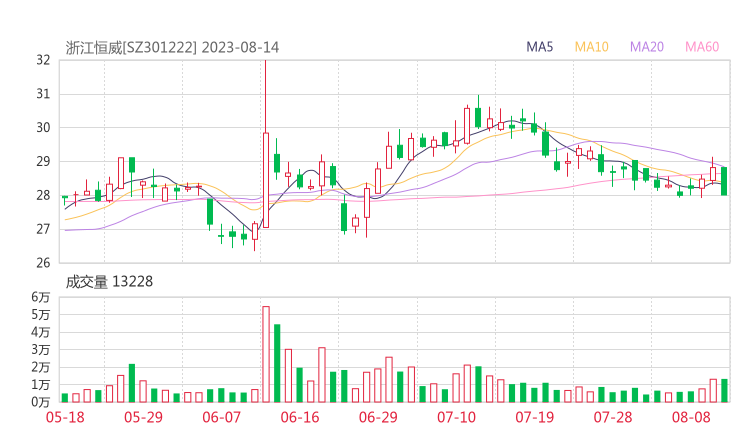Viewport: 740px width, 440px height.
Task: Click the tallest red volume bar above 5万
Action: 266,354
